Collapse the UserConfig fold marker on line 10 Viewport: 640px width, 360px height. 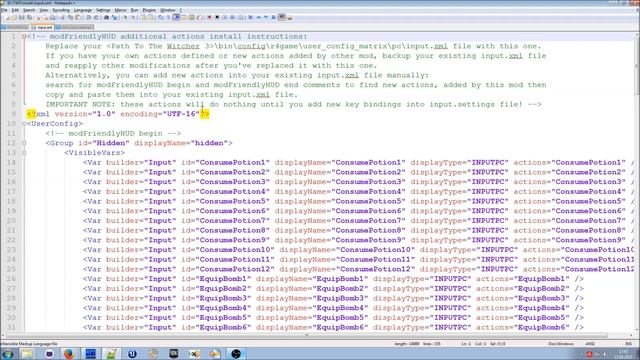click(x=24, y=124)
